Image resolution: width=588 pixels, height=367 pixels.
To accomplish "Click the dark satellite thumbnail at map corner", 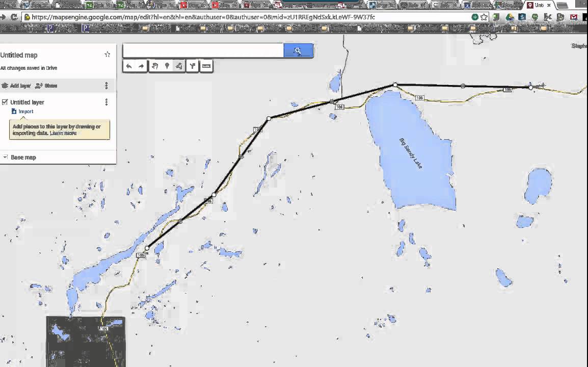I will (x=86, y=342).
